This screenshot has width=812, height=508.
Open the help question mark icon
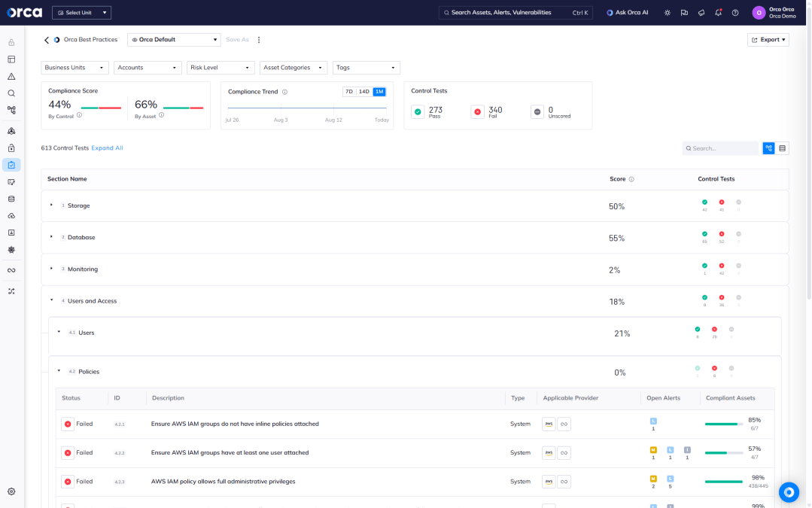pyautogui.click(x=735, y=13)
